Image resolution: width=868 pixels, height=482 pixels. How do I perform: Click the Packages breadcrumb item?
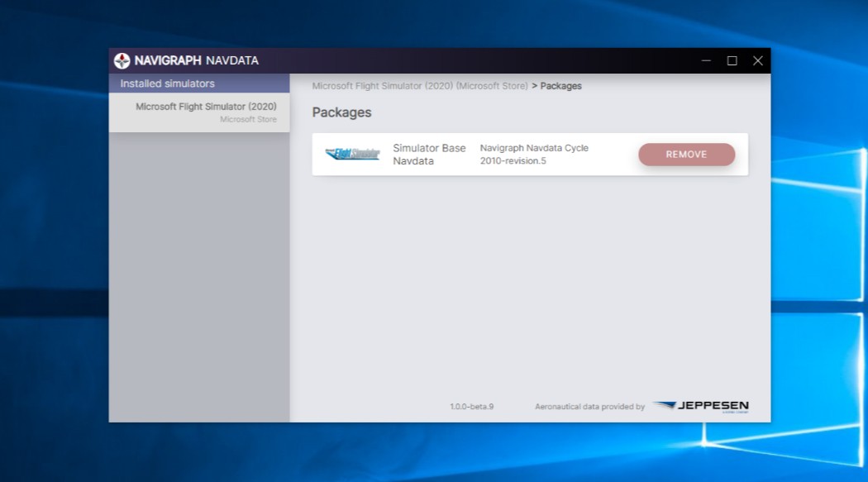pyautogui.click(x=560, y=86)
